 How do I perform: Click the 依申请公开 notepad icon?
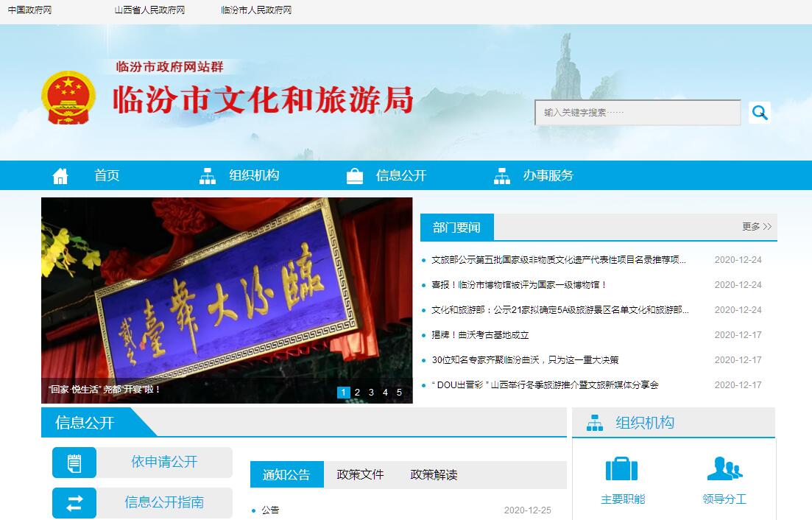pos(74,463)
